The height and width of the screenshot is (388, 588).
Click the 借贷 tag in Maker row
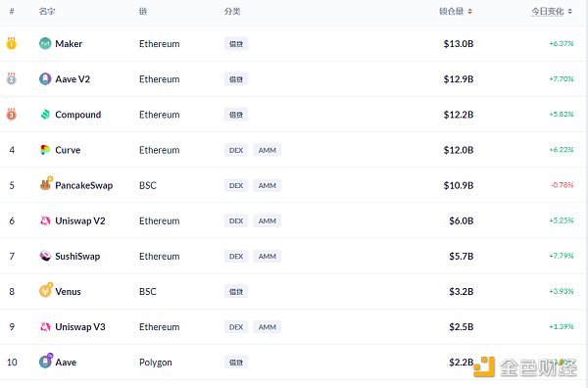coord(236,44)
